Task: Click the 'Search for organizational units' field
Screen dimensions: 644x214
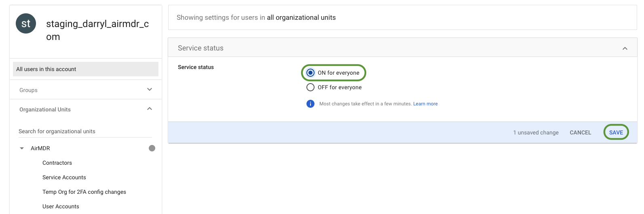Action: [85, 131]
